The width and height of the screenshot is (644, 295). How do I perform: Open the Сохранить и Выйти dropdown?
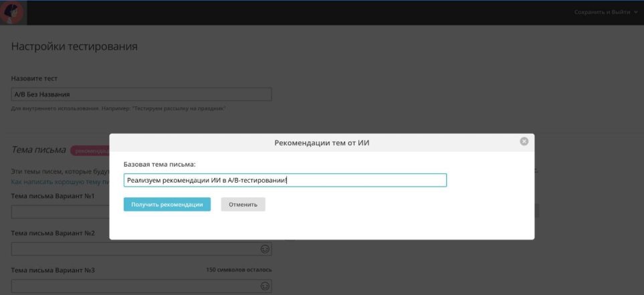pyautogui.click(x=605, y=12)
